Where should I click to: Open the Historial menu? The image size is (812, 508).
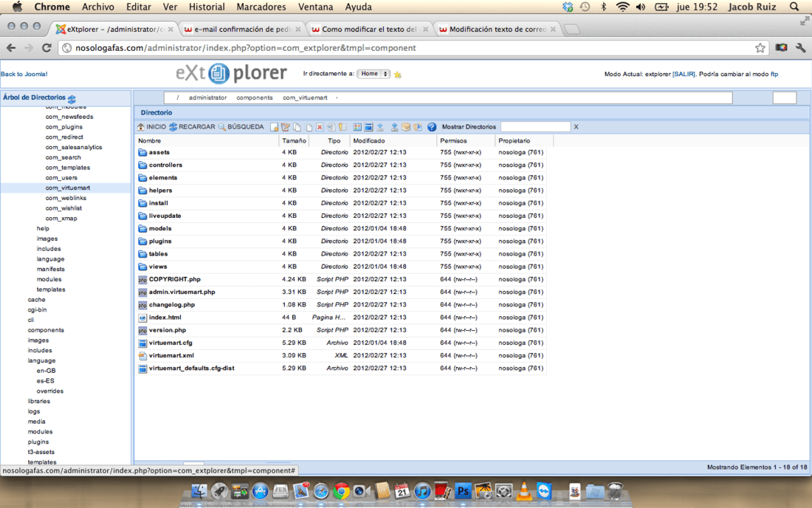pyautogui.click(x=207, y=7)
